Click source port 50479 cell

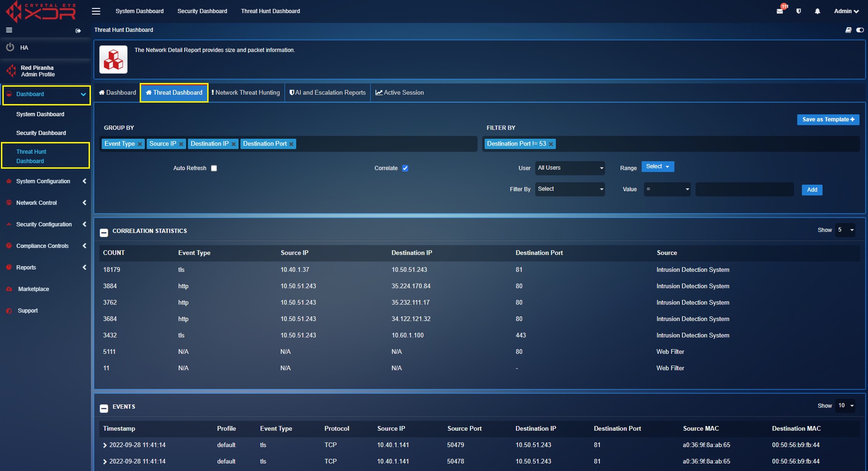click(x=456, y=445)
